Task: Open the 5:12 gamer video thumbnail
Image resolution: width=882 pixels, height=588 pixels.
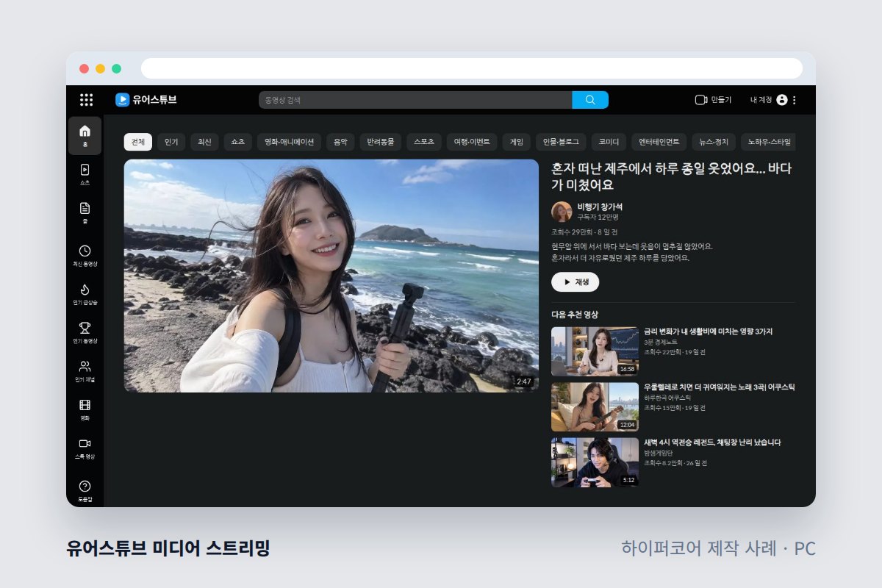Action: [x=595, y=462]
